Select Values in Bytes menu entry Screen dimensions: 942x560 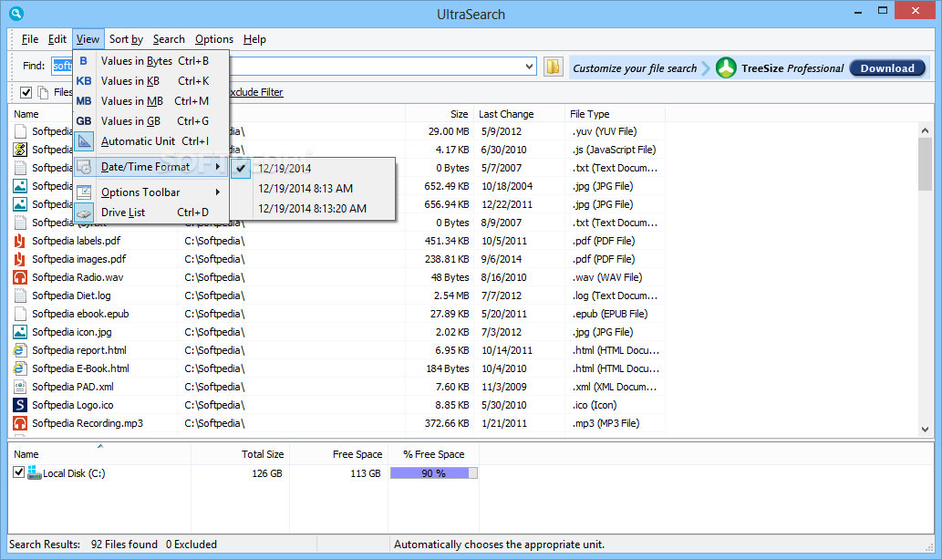click(150, 61)
